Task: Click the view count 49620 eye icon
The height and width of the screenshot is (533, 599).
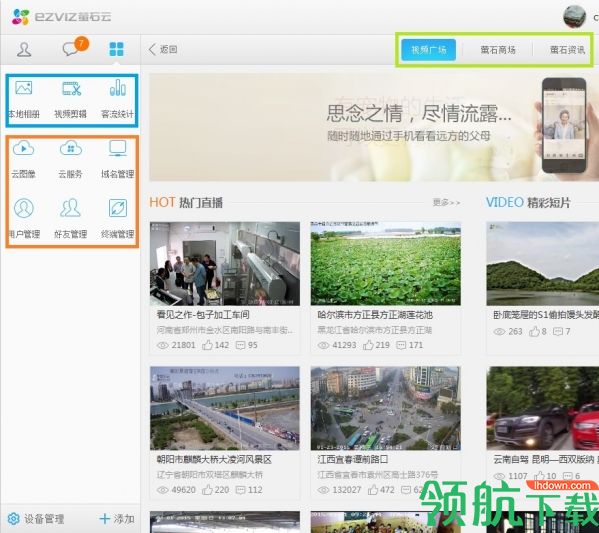Action: coord(163,490)
